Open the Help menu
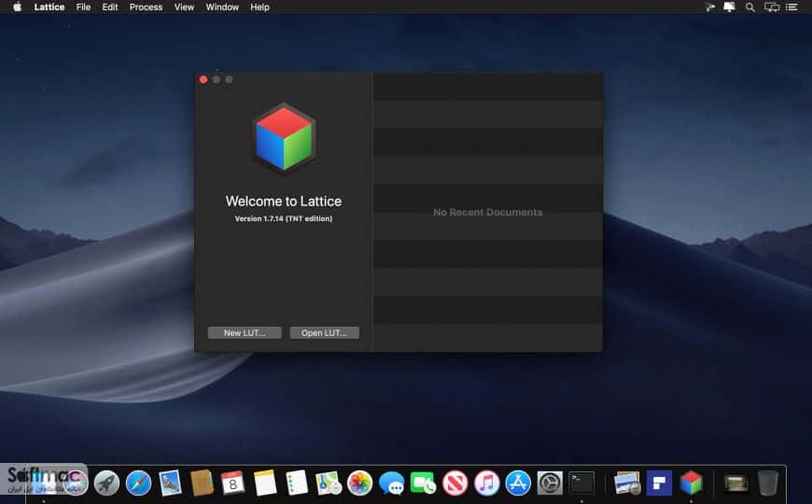 (x=259, y=7)
